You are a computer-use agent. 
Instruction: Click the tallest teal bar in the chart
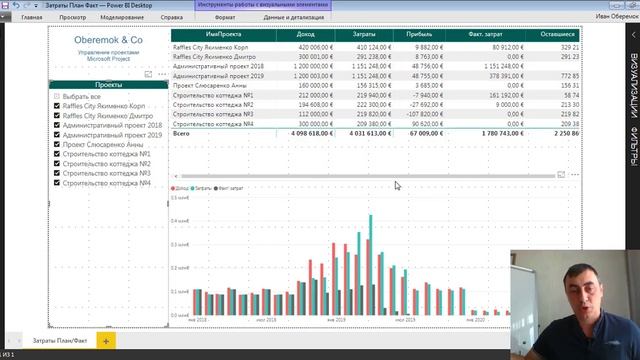371,264
